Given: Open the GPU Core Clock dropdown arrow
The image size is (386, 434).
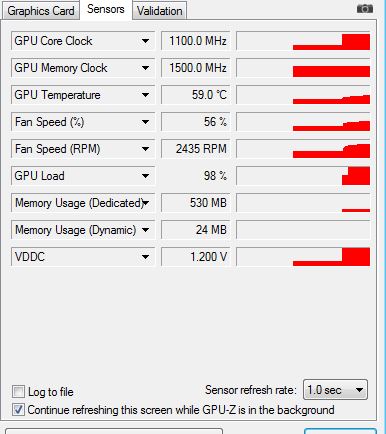Looking at the screenshot, I should tap(145, 41).
